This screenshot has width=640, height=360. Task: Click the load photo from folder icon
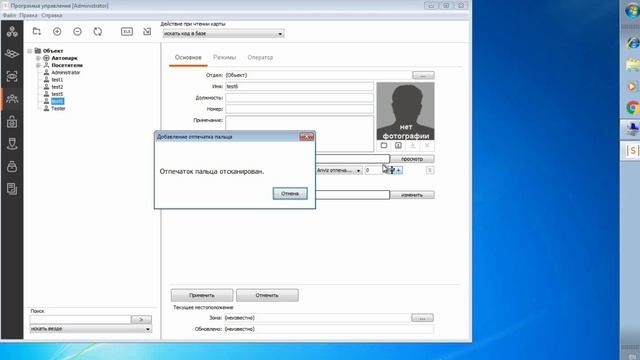coord(384,145)
